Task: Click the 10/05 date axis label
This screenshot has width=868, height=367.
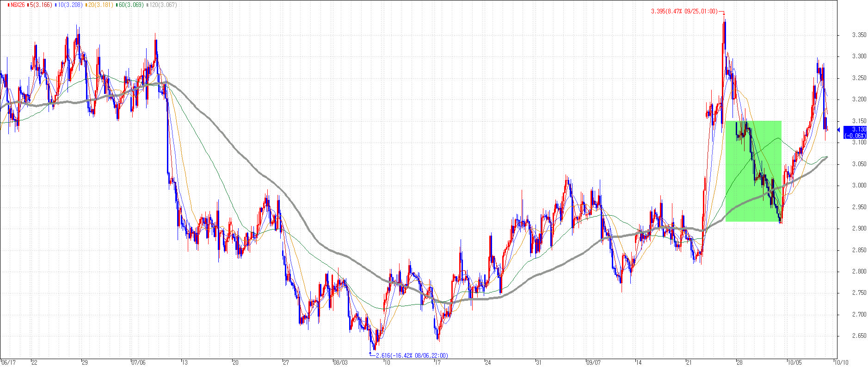Action: pos(795,362)
